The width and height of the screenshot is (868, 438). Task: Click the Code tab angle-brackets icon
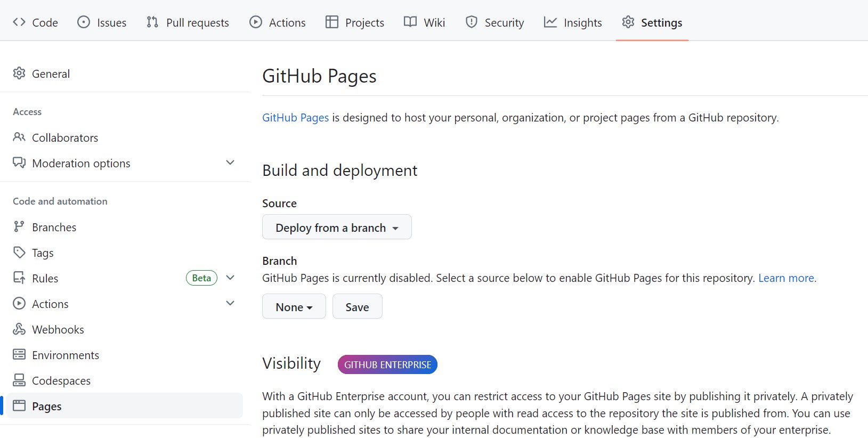[x=19, y=22]
